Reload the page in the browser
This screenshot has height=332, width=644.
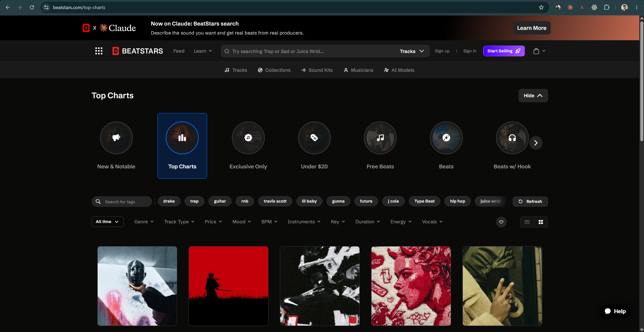[x=32, y=7]
